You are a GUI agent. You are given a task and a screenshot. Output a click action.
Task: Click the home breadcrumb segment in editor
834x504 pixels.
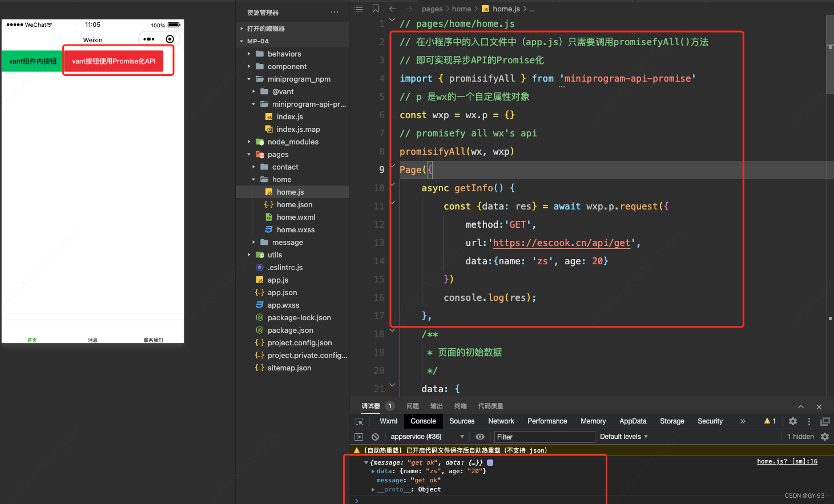coord(461,9)
